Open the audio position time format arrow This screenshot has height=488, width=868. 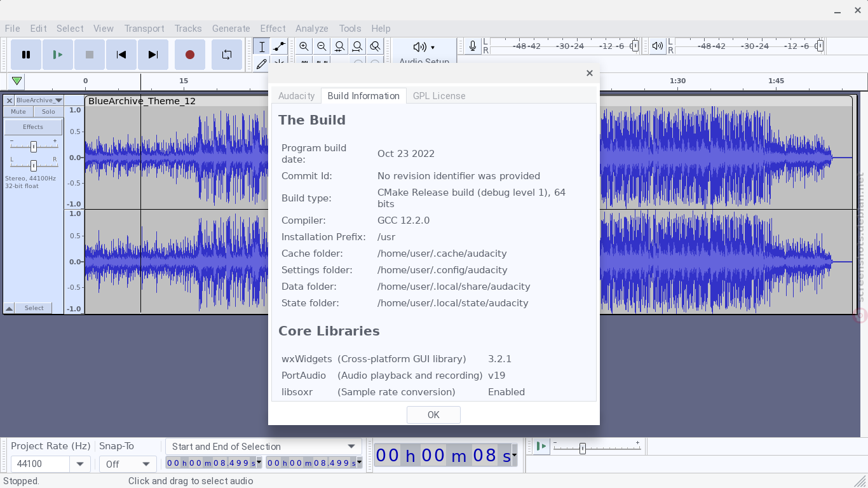(x=514, y=456)
